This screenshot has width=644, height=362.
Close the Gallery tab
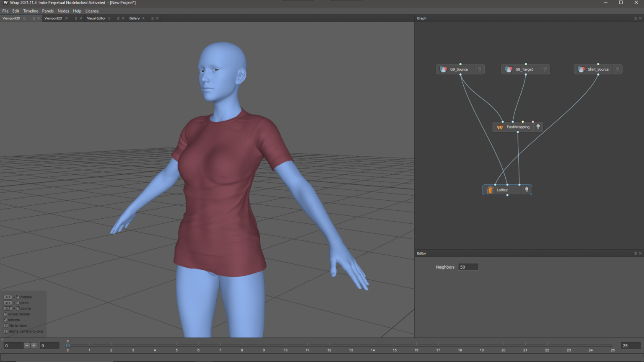click(156, 18)
